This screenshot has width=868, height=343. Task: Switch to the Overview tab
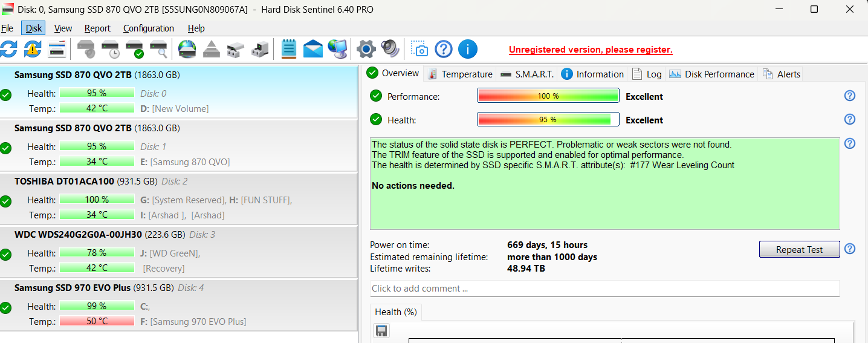393,73
